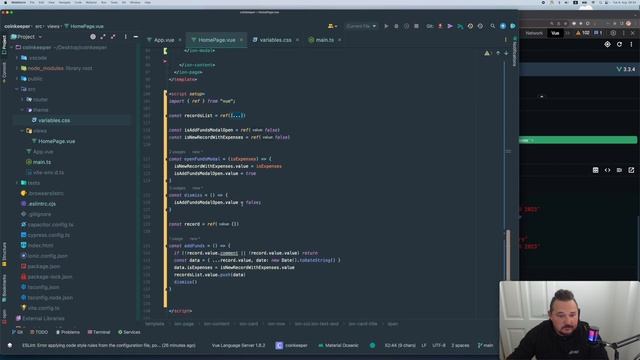
Task: Click editor tabs more-options icon
Action: pyautogui.click(x=505, y=40)
